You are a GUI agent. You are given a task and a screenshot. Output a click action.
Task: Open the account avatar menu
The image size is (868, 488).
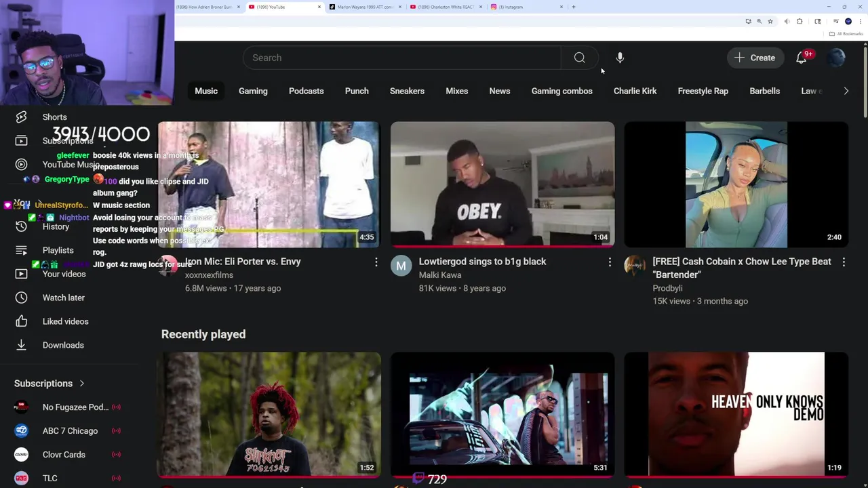pyautogui.click(x=835, y=58)
